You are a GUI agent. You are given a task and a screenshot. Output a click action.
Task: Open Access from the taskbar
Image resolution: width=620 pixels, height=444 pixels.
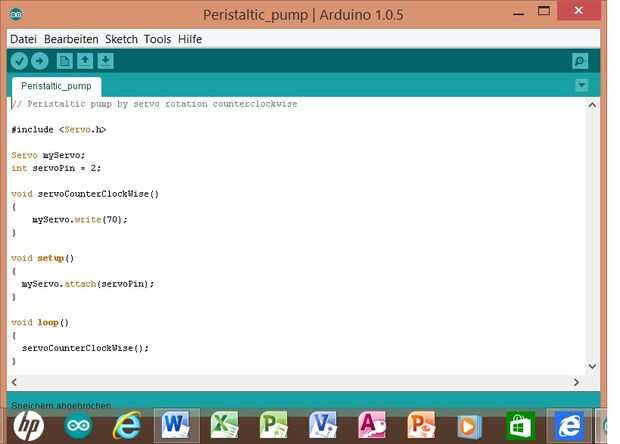coord(372,425)
